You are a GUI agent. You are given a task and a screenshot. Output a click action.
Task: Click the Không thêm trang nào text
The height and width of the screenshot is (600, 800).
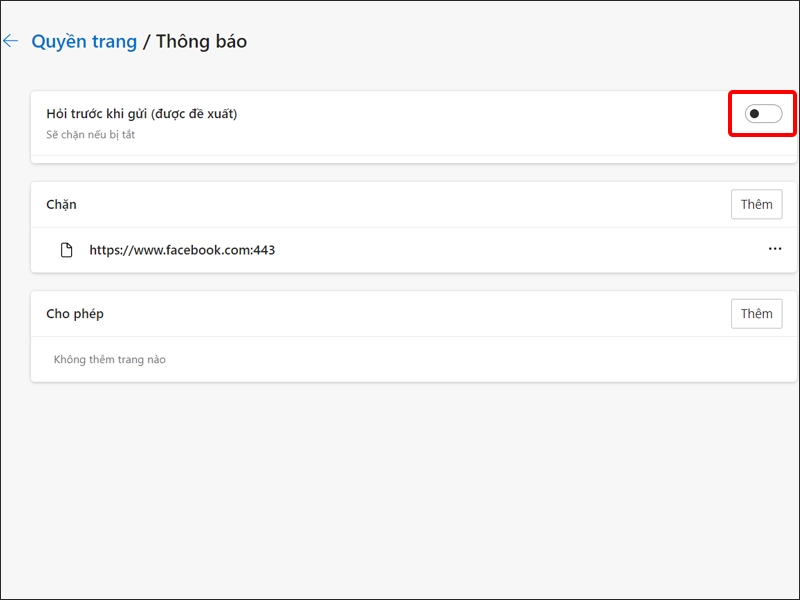coord(110,359)
